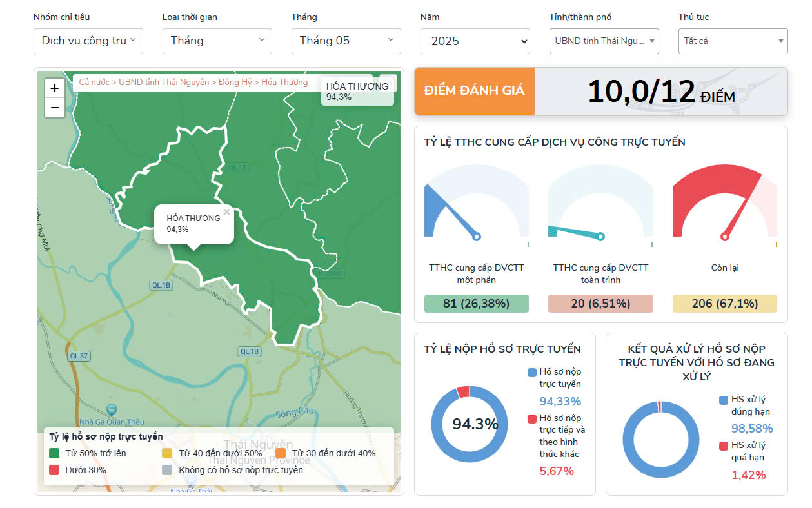Image resolution: width=812 pixels, height=508 pixels.
Task: Click the orange 'Từ 30 đến dưới 40%' swatch
Action: pyautogui.click(x=281, y=453)
